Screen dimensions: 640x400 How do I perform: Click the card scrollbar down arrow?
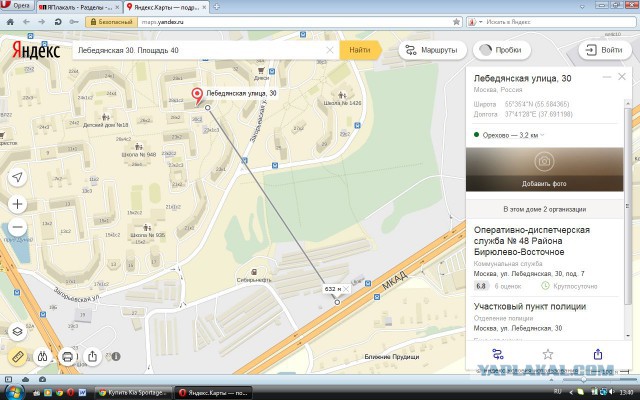click(x=628, y=336)
